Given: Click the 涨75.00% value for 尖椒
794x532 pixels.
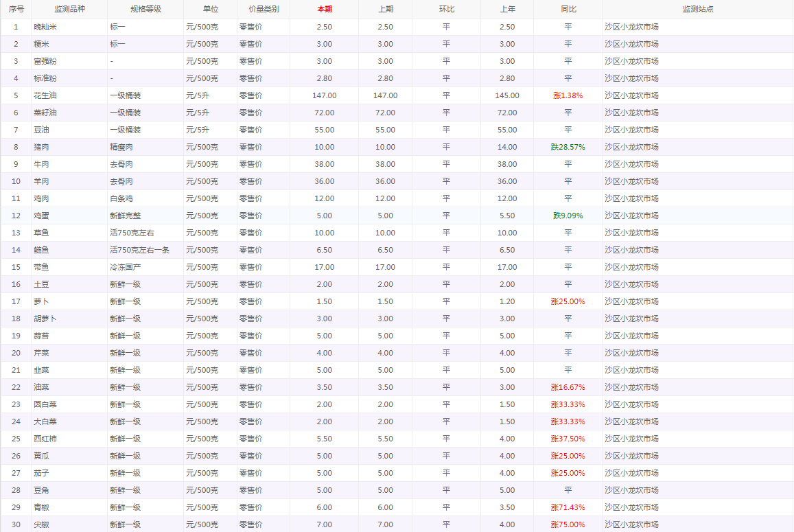Looking at the screenshot, I should (568, 524).
